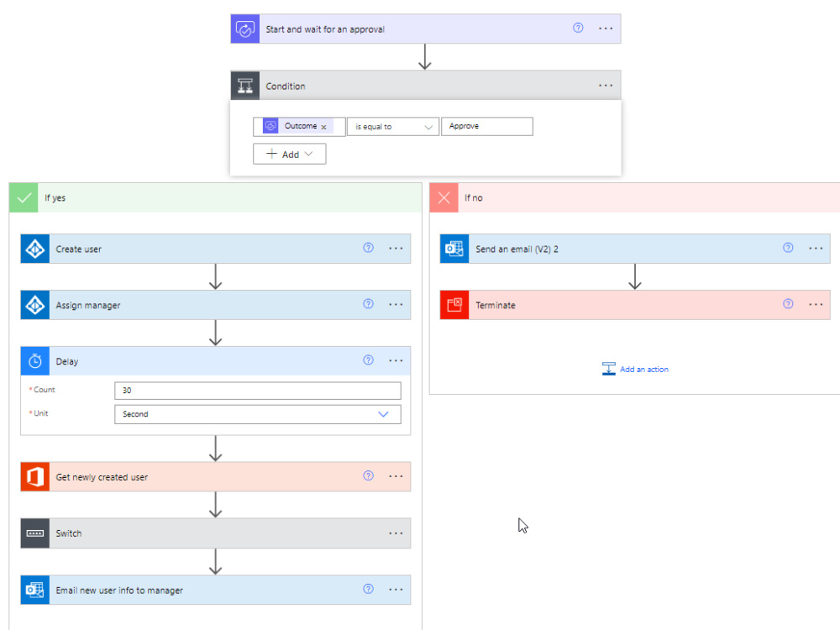Expand the Assign manager action
This screenshot has width=840, height=630.
click(215, 305)
